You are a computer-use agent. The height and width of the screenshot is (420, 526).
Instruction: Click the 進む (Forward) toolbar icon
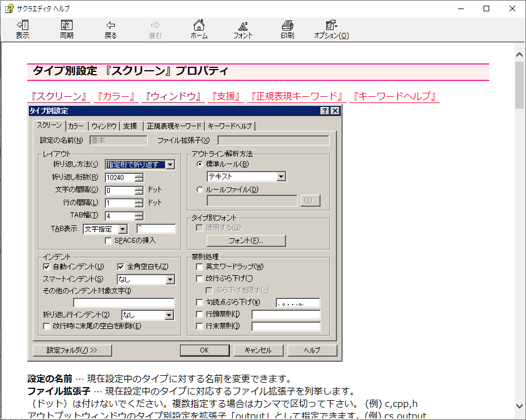click(155, 29)
